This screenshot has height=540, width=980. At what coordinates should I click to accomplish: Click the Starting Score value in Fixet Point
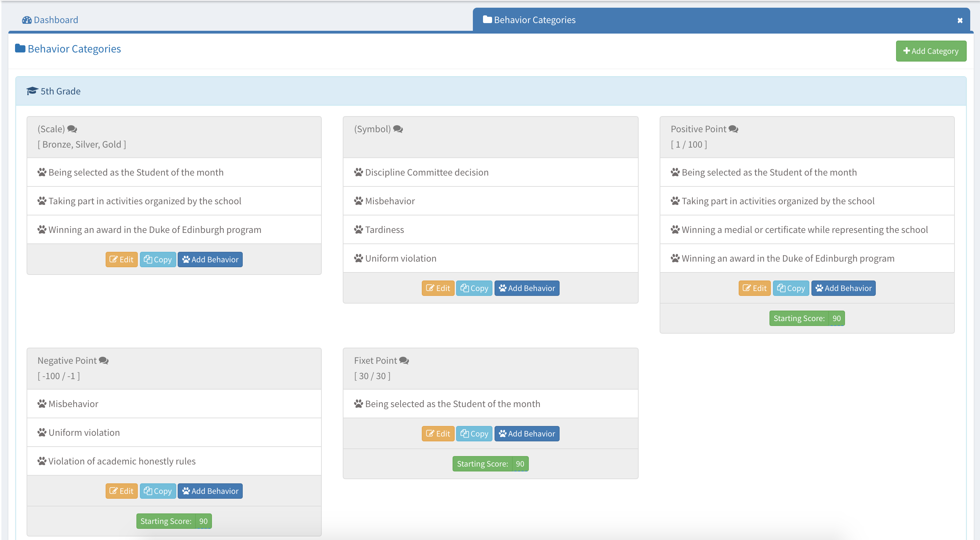pyautogui.click(x=520, y=464)
